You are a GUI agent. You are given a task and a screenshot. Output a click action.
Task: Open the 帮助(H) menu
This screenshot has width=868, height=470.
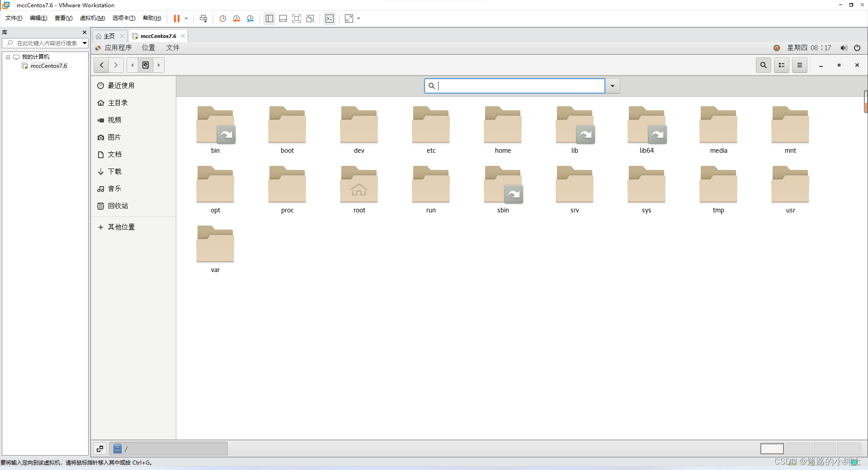click(x=152, y=18)
